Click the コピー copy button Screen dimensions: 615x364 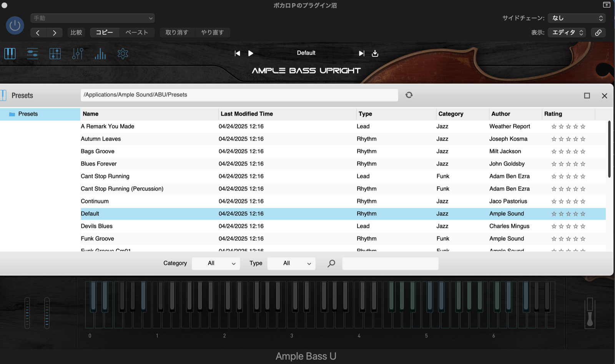point(105,33)
